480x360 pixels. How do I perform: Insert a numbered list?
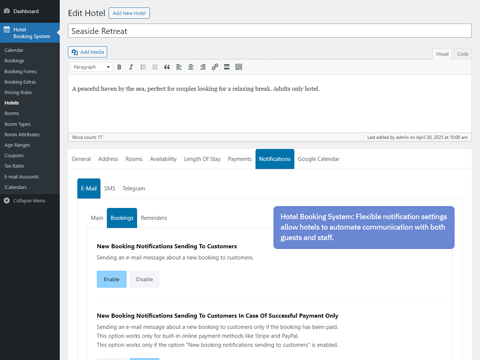[155, 67]
